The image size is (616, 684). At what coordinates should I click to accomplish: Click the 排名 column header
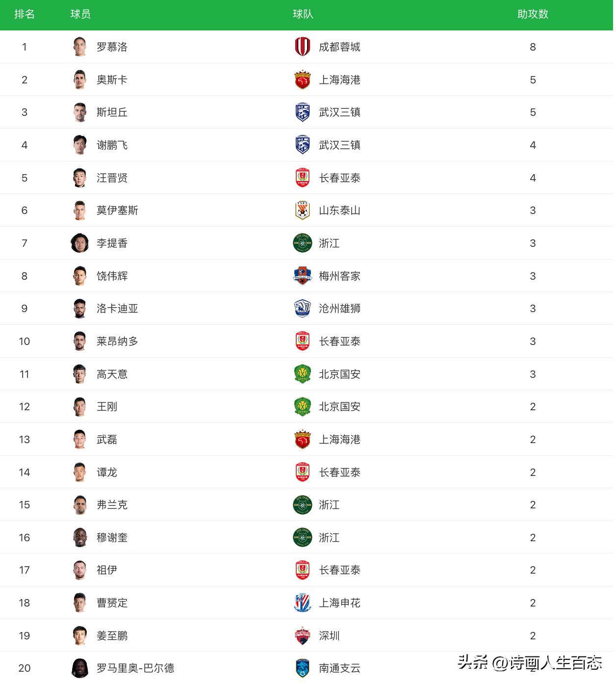pos(25,14)
